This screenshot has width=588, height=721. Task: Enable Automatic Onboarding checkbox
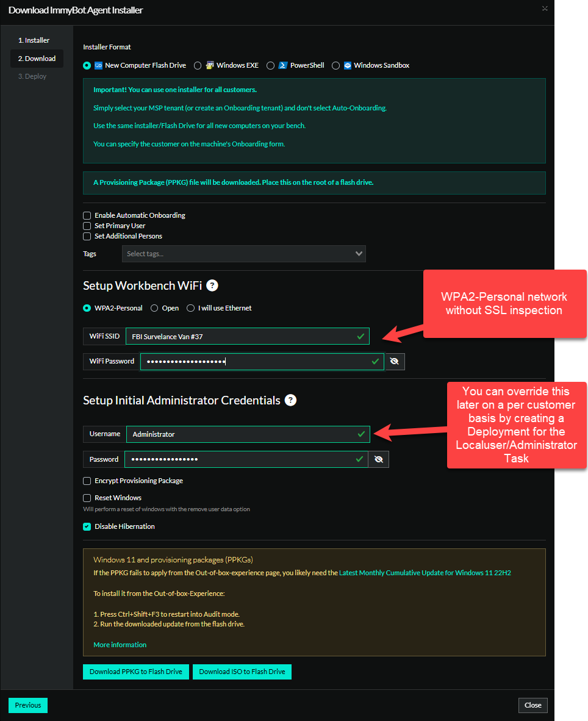pyautogui.click(x=87, y=215)
